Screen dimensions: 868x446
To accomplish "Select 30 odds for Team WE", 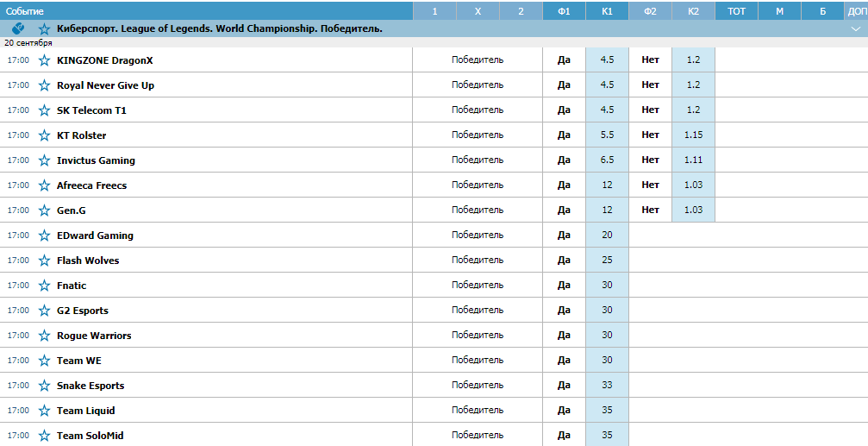I will point(608,360).
